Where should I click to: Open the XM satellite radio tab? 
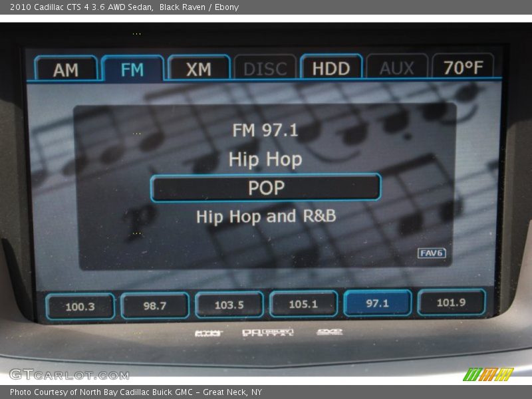(199, 68)
